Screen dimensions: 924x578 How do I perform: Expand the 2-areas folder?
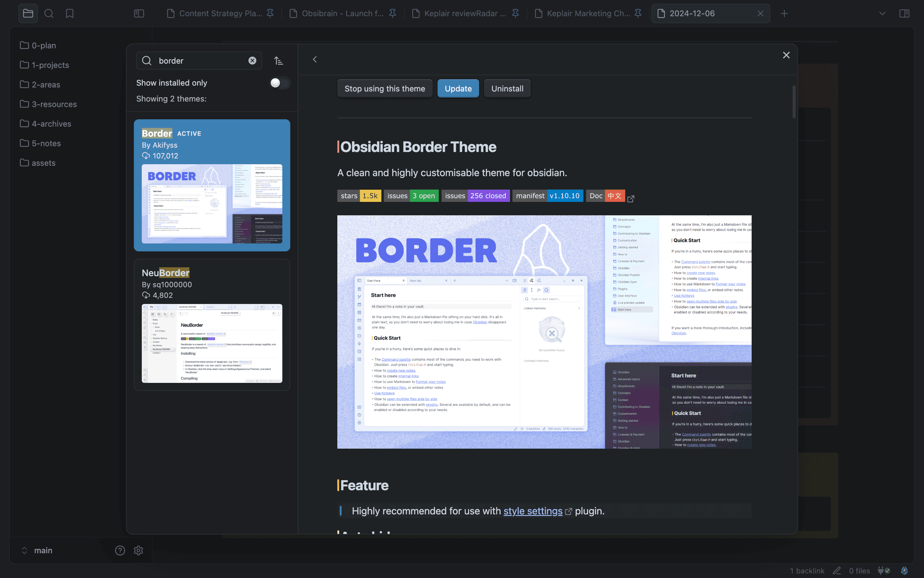click(x=40, y=84)
